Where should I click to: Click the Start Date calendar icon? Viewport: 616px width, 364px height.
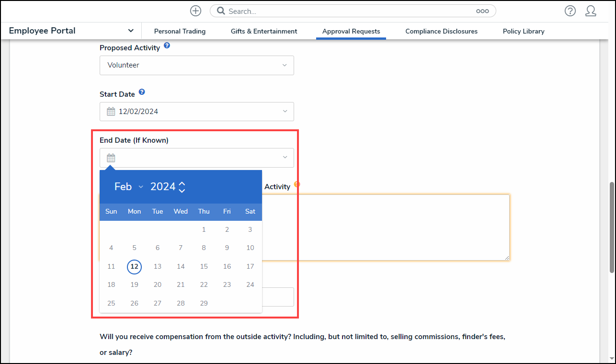tap(111, 112)
